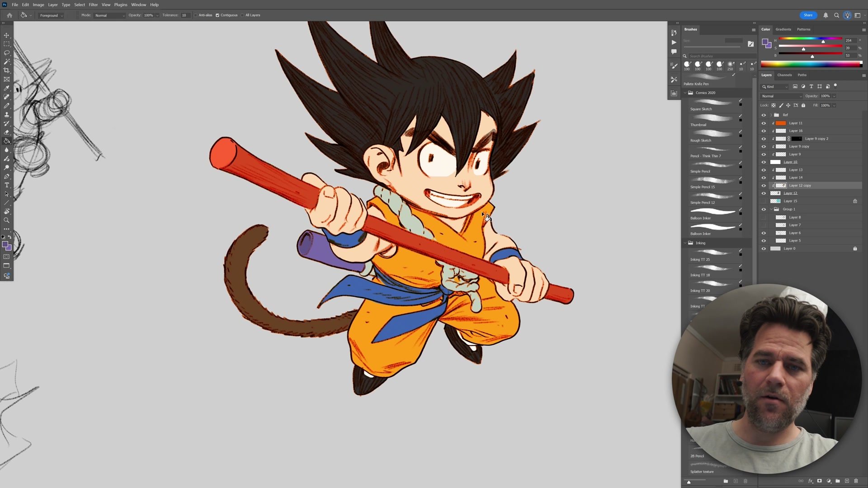Select the Eraser tool
This screenshot has height=488, width=868.
pyautogui.click(x=6, y=132)
